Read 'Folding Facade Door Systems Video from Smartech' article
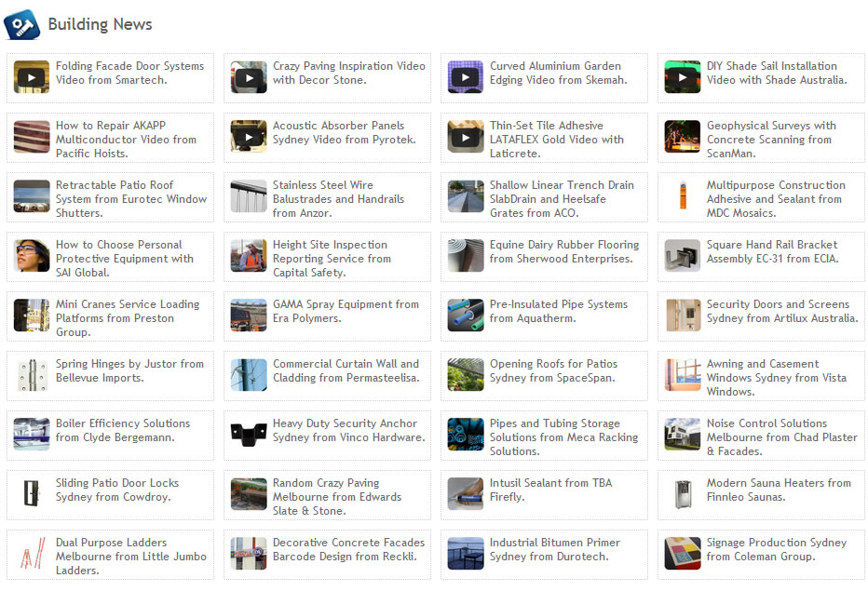Screen dimensions: 868x591 point(130,73)
